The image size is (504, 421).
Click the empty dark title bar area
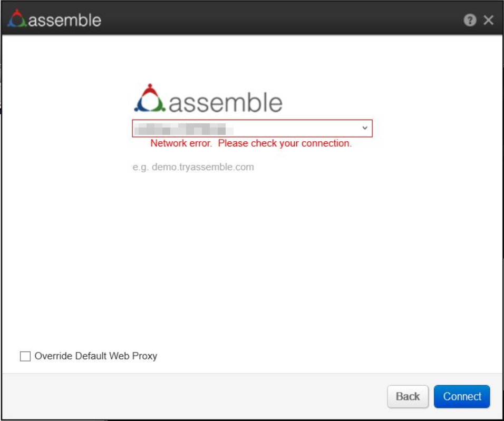pyautogui.click(x=279, y=20)
